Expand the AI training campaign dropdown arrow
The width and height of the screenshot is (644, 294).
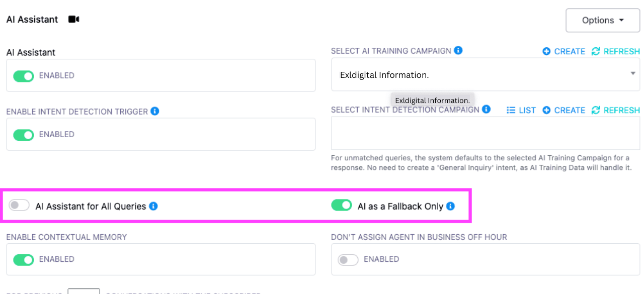click(x=632, y=73)
